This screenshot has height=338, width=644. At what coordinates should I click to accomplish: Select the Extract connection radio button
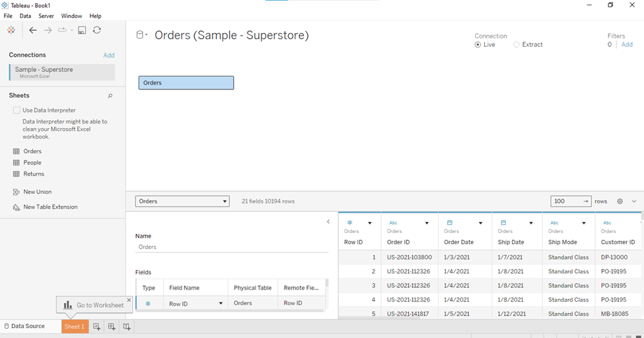[517, 44]
